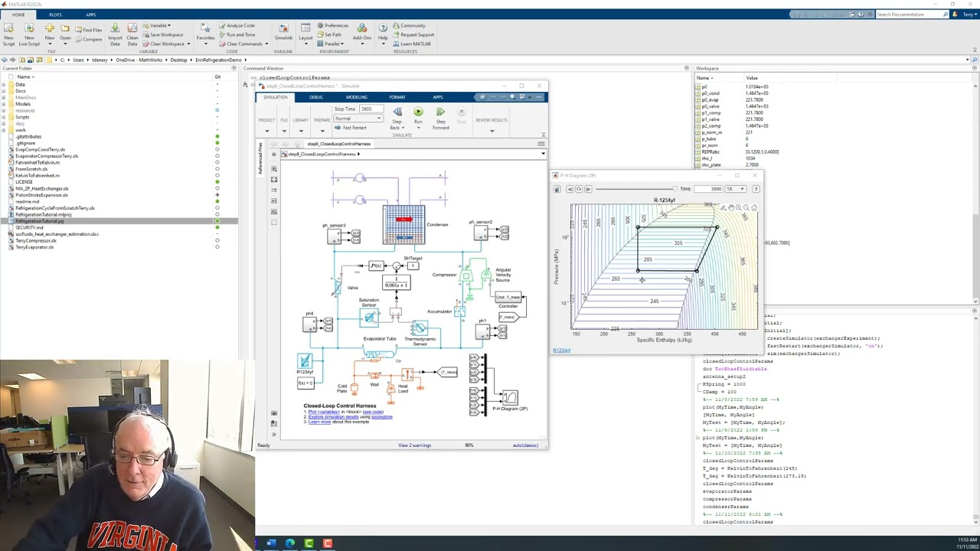Click the step back button in P-H Diagram
Viewport: 980px width, 551px height.
[x=570, y=189]
